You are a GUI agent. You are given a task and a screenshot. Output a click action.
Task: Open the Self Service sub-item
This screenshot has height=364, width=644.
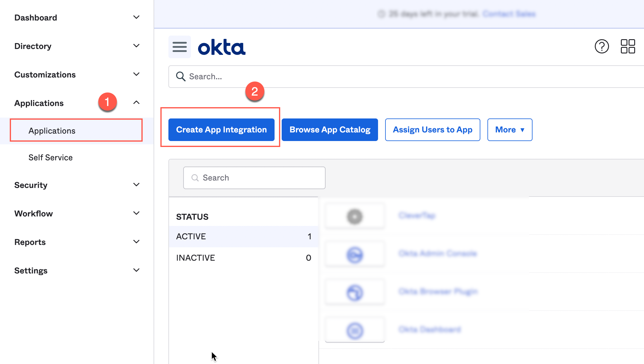click(x=50, y=157)
